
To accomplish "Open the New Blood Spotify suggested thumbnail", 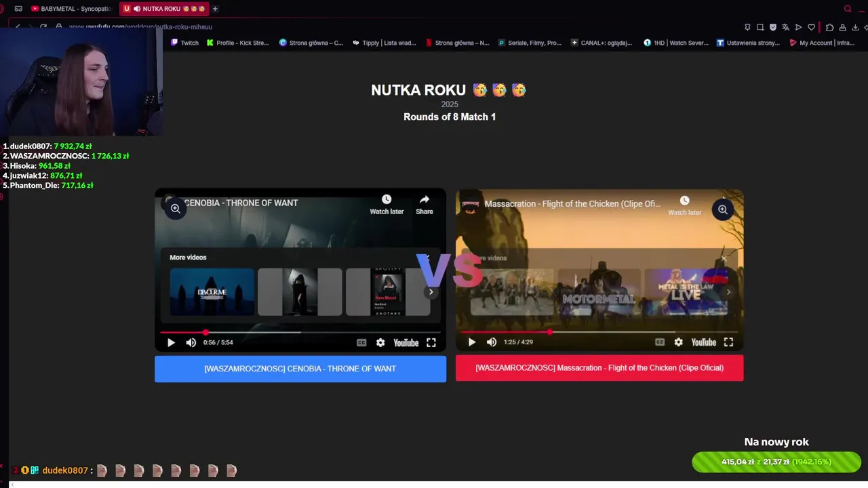I will click(388, 292).
